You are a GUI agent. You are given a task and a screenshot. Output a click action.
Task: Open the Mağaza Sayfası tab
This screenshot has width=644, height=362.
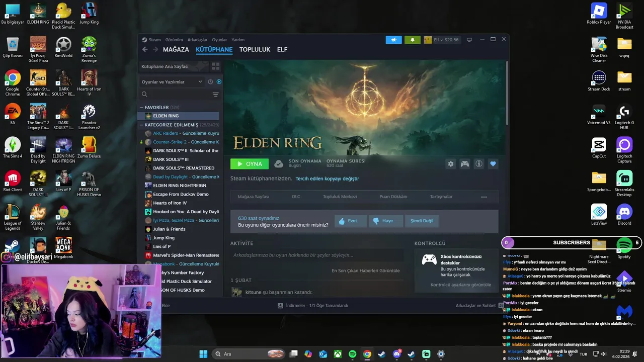254,197
